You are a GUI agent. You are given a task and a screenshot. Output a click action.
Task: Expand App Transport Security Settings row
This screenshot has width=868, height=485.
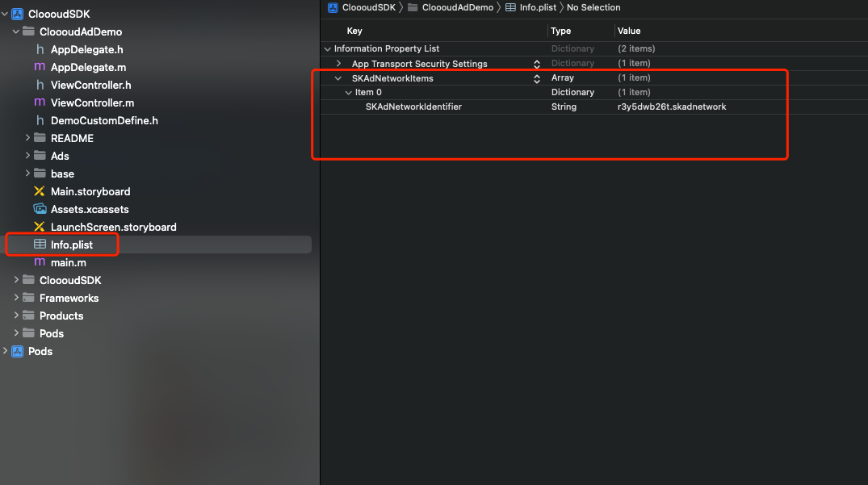[339, 64]
